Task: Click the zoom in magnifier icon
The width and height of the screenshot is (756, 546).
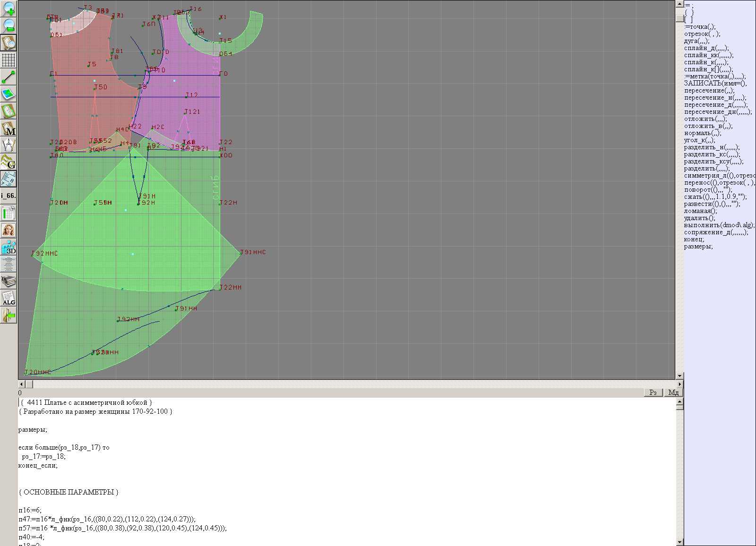Action: (9, 9)
